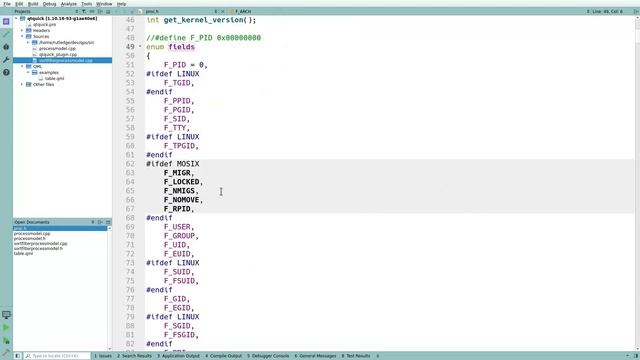This screenshot has width=640, height=360.
Task: Click the Line and Col indicator
Action: [607, 11]
